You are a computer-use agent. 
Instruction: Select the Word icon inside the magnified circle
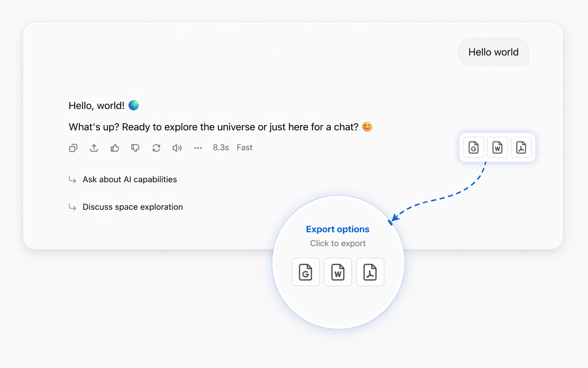pyautogui.click(x=338, y=272)
